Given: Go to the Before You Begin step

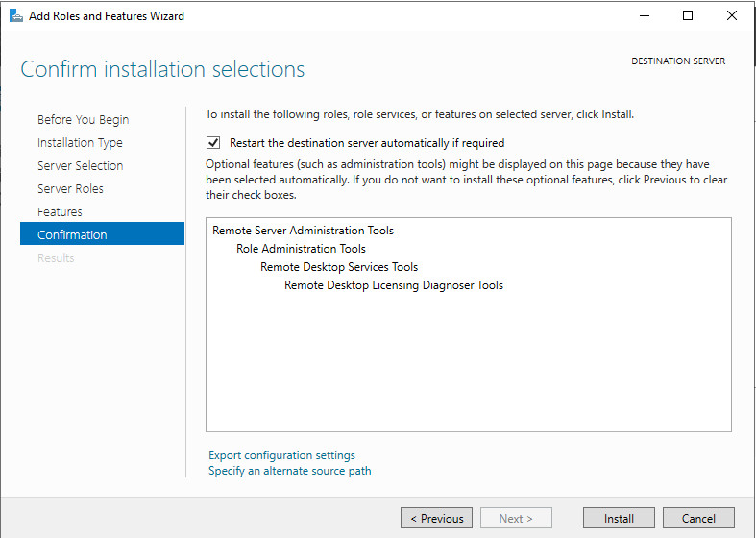Looking at the screenshot, I should point(83,120).
